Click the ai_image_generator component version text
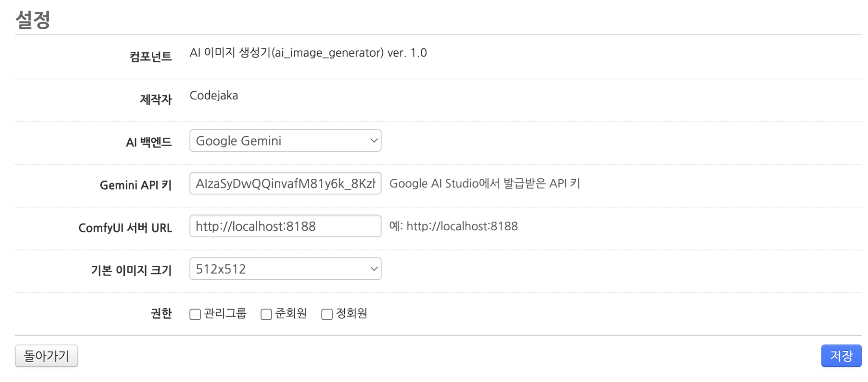This screenshot has height=382, width=868. point(308,53)
